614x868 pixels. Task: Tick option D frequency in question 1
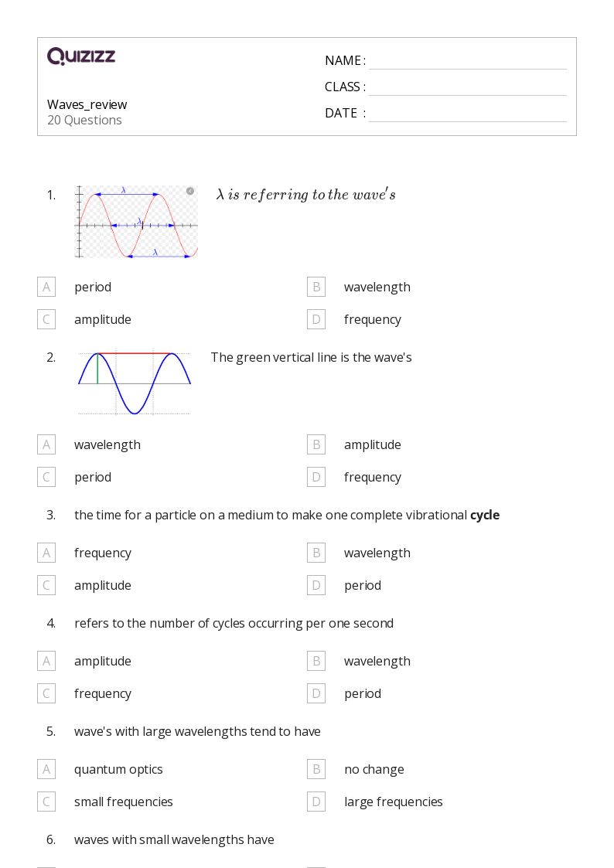click(316, 319)
